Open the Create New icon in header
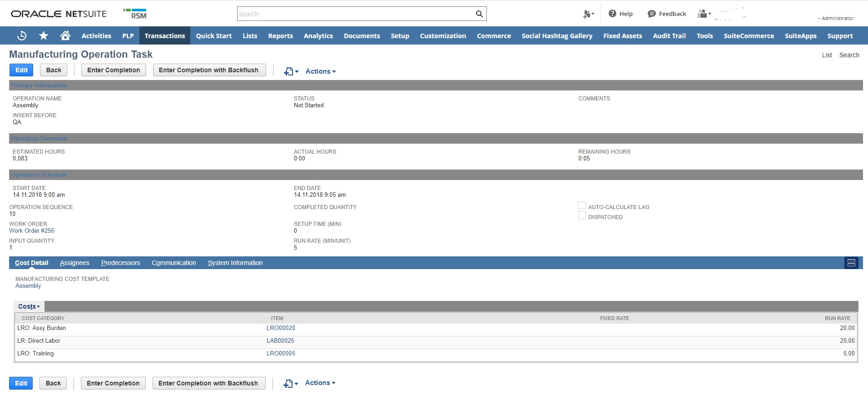Viewport: 868px width, 405px height. pos(588,14)
